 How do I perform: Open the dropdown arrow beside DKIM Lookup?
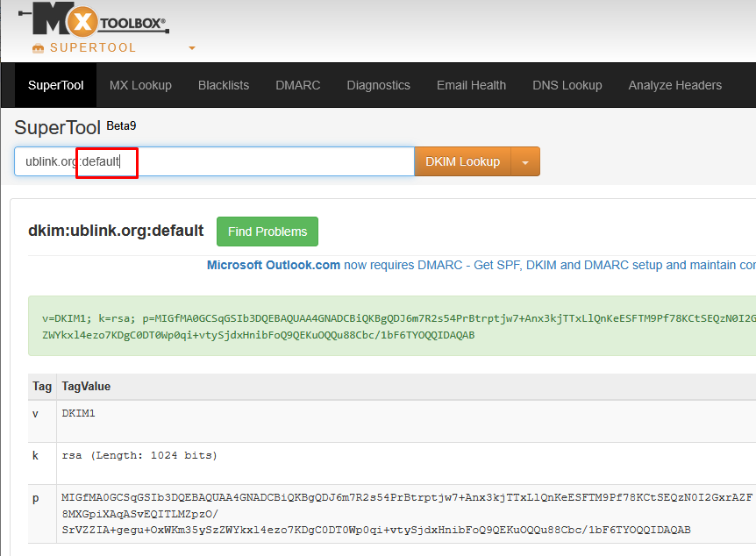point(525,162)
